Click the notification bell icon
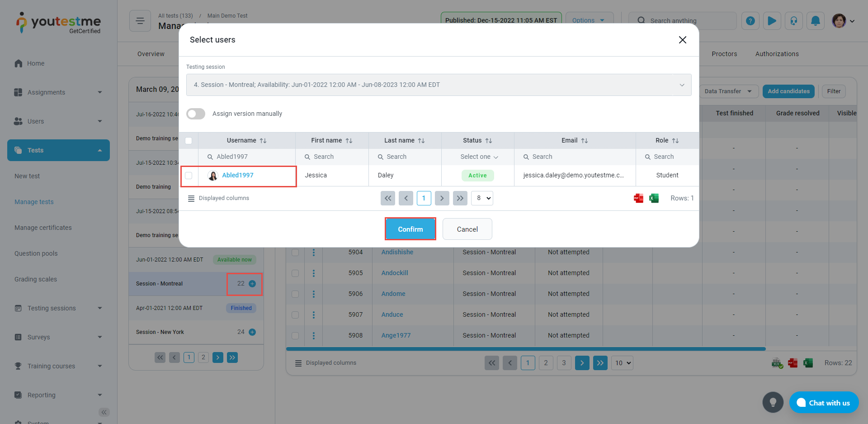This screenshot has height=424, width=868. pyautogui.click(x=815, y=21)
